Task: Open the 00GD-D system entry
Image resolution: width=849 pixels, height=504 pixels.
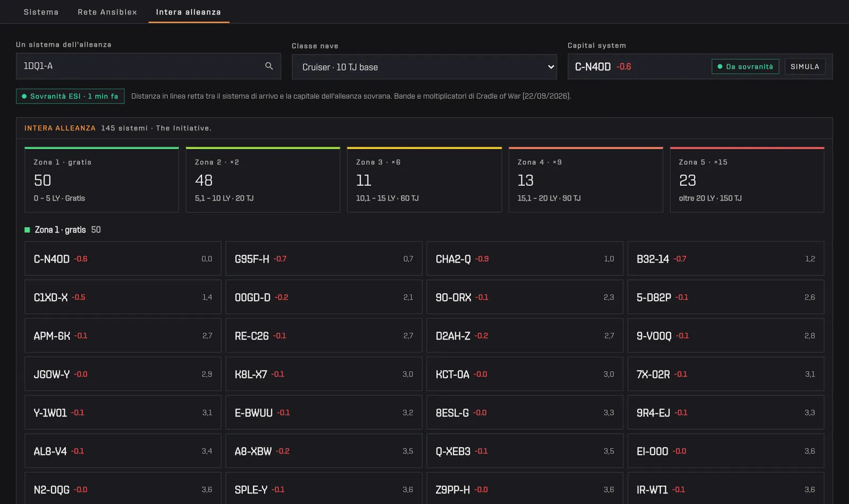Action: point(324,297)
